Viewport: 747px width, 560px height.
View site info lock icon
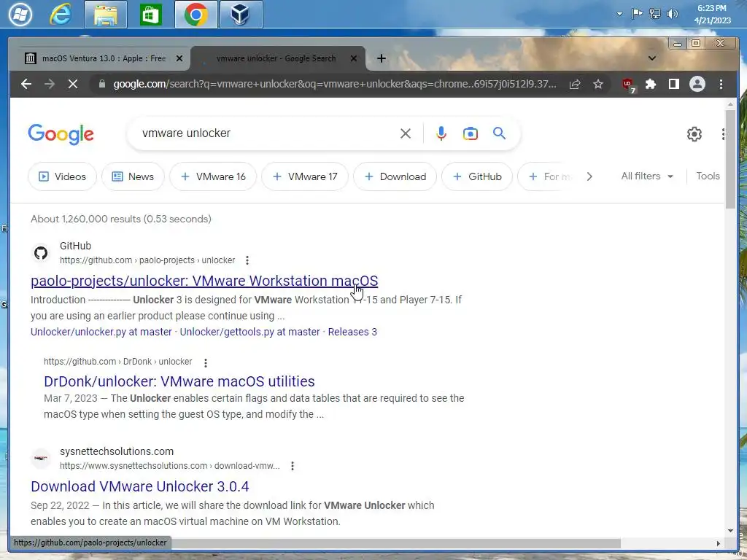pyautogui.click(x=101, y=85)
